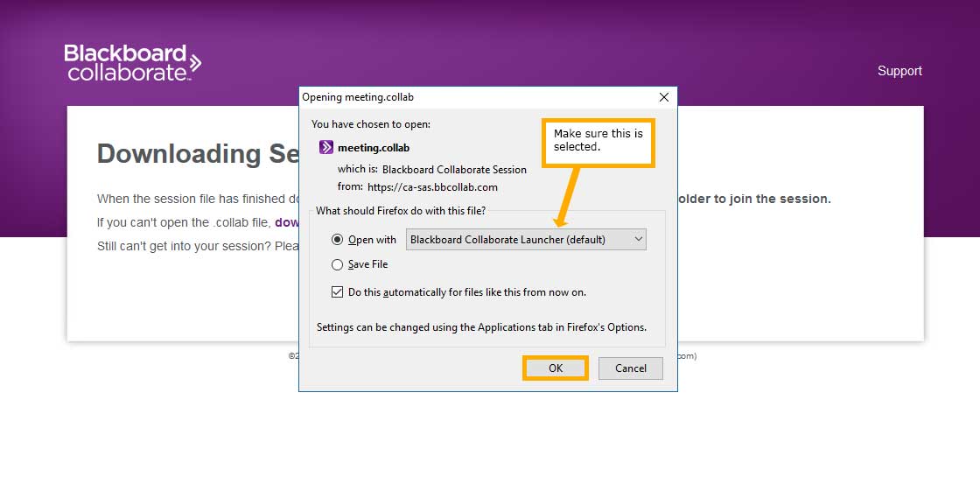Click 'What should Firefox do with this file?' text
The width and height of the screenshot is (980, 498).
tap(401, 211)
